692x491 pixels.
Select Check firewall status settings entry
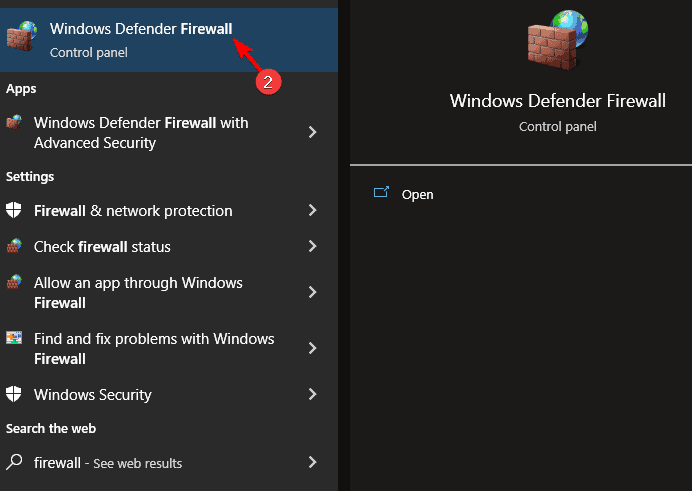click(102, 246)
